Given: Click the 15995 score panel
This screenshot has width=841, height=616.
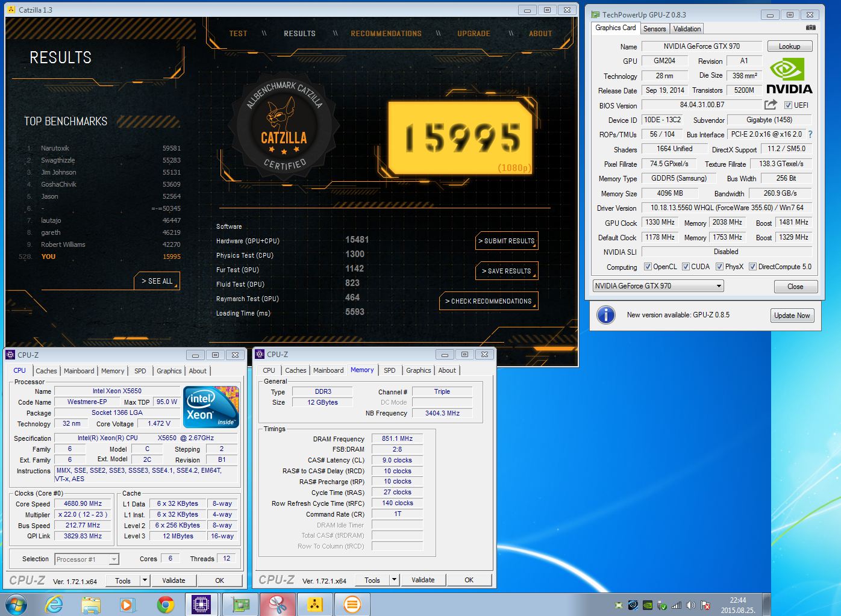Looking at the screenshot, I should (x=461, y=137).
